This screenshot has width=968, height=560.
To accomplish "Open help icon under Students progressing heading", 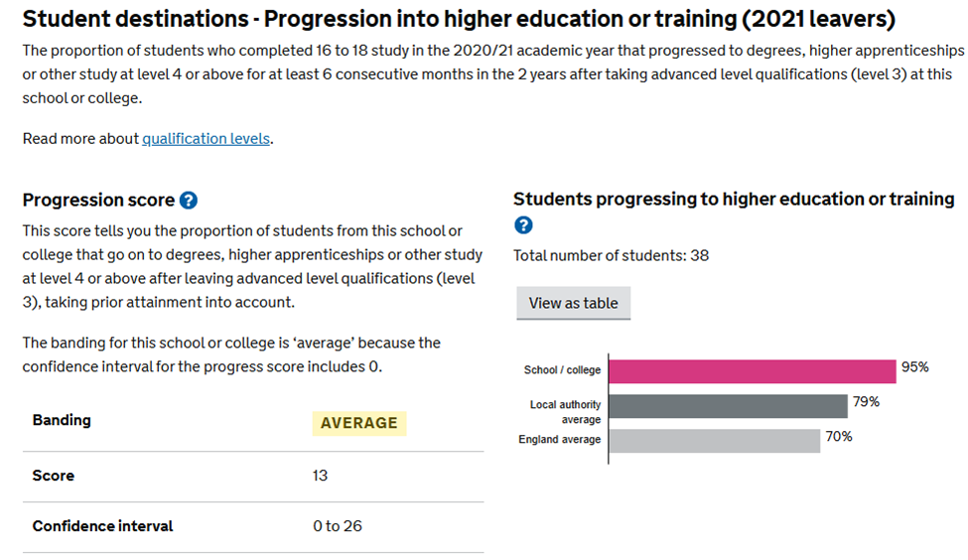I will click(x=523, y=225).
